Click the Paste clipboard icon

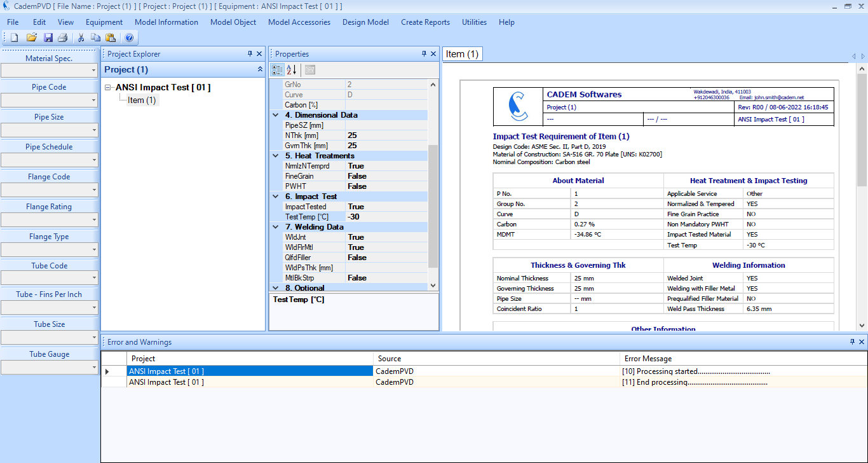tap(111, 38)
